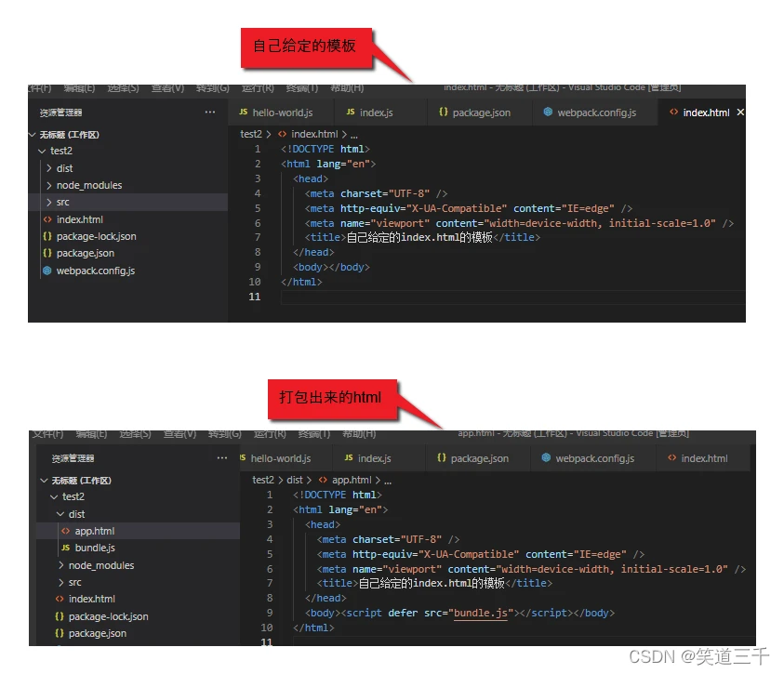
Task: Click line number 9 in bottom window gutter
Action: [270, 613]
